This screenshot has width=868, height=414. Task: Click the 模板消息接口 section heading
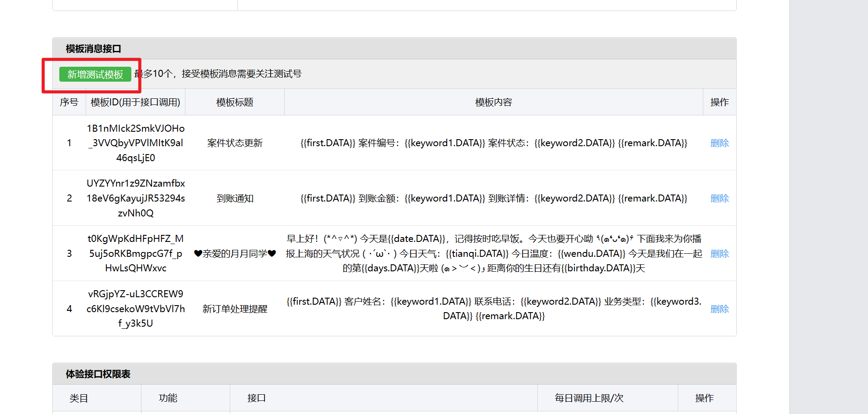point(94,49)
